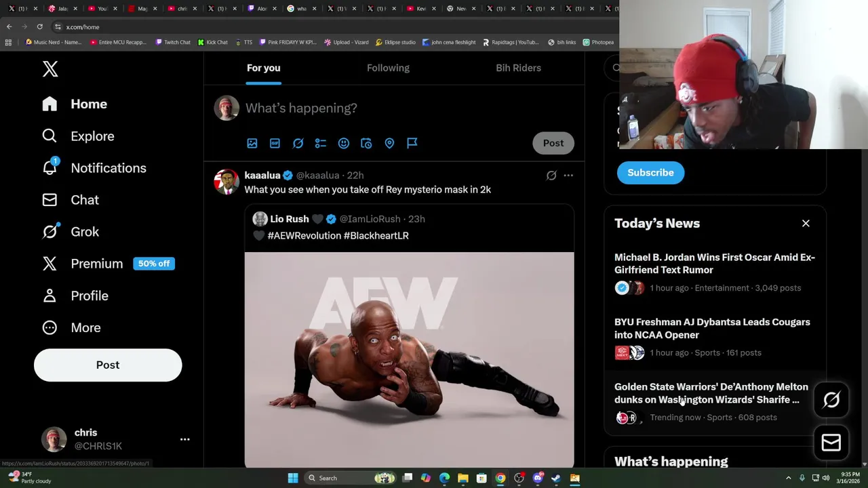Open Twitch Chat bookmark
This screenshot has height=488, width=868.
[173, 42]
